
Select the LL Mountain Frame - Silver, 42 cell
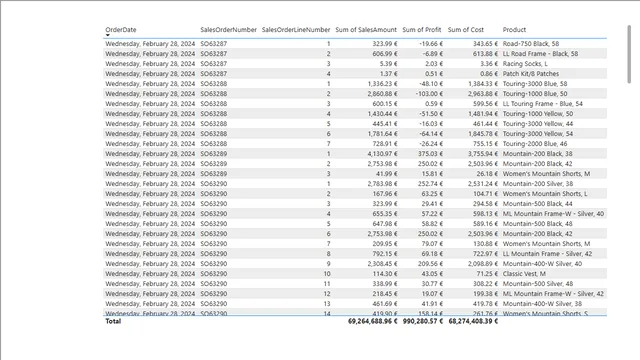coord(547,254)
